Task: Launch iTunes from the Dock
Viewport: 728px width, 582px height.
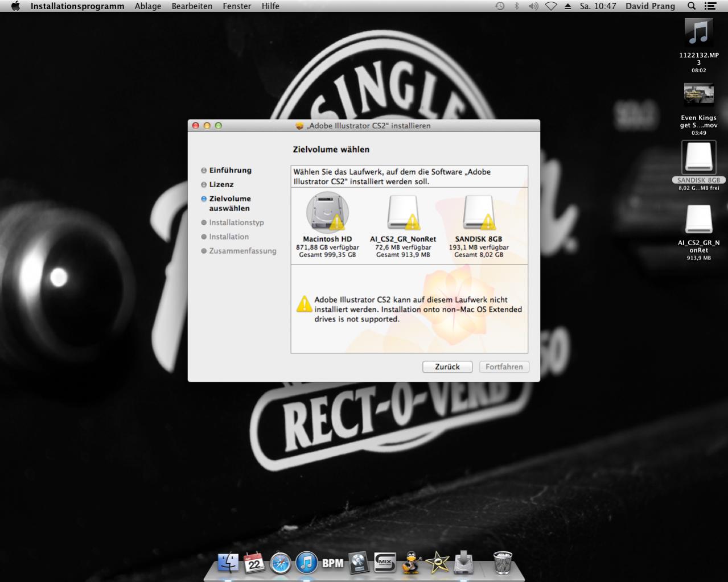Action: click(306, 563)
